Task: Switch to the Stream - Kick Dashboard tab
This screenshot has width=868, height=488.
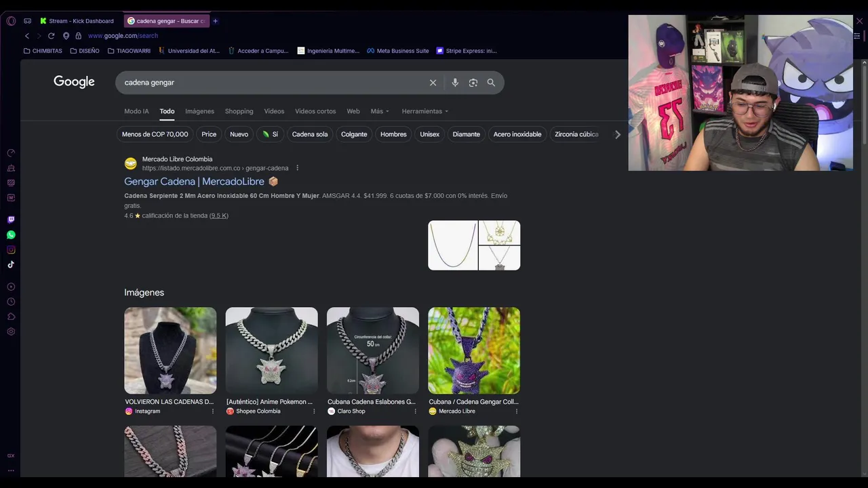Action: pos(77,21)
